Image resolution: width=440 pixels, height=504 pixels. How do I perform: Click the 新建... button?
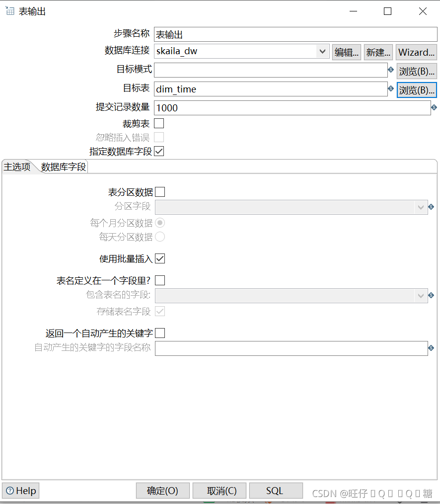pyautogui.click(x=378, y=52)
